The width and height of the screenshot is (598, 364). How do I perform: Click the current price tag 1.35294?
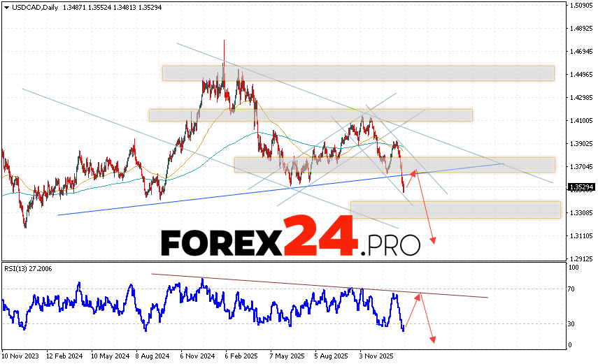click(582, 187)
